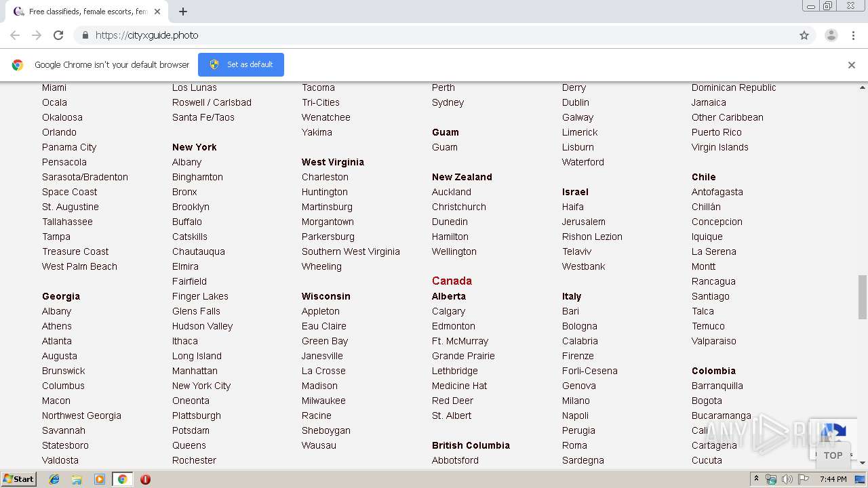
Task: Open the Medicine Hat link
Action: 459,386
